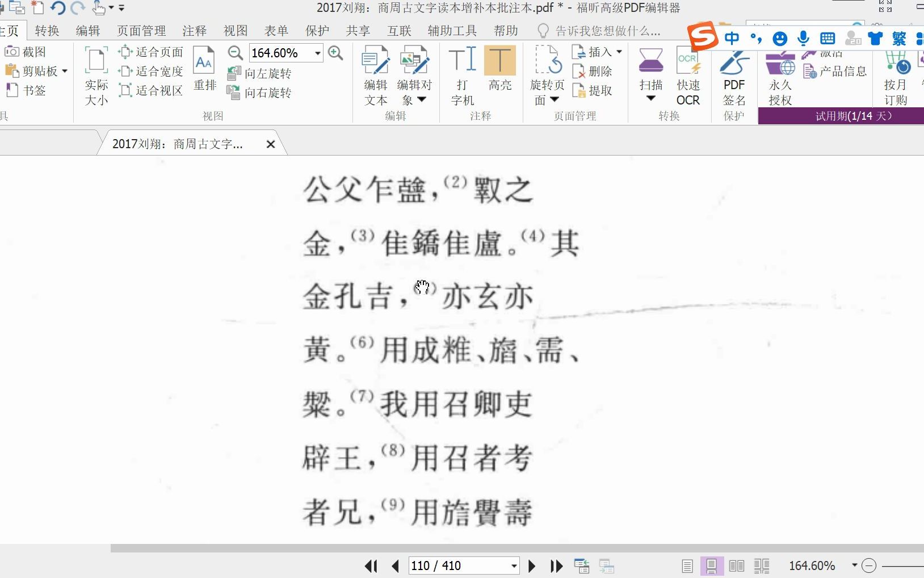Go to first page button
This screenshot has width=924, height=578.
371,566
